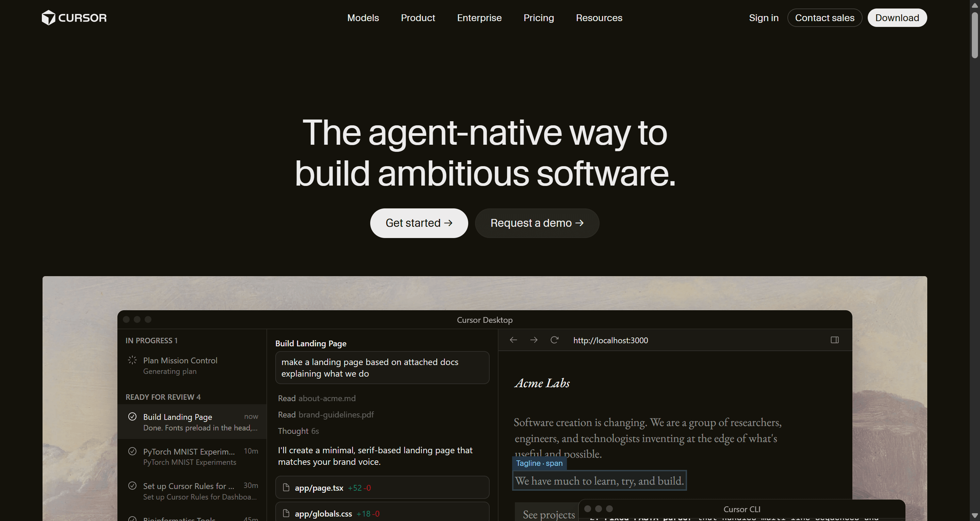Click the IN PROGRESS 1 section header
Image resolution: width=980 pixels, height=521 pixels.
pos(151,341)
